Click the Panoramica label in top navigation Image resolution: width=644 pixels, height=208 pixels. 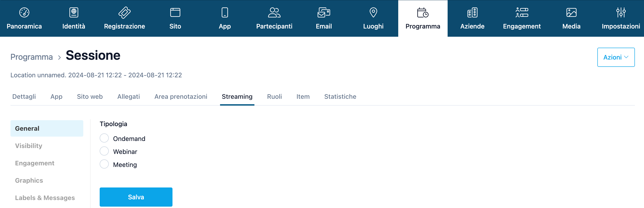[x=24, y=26]
